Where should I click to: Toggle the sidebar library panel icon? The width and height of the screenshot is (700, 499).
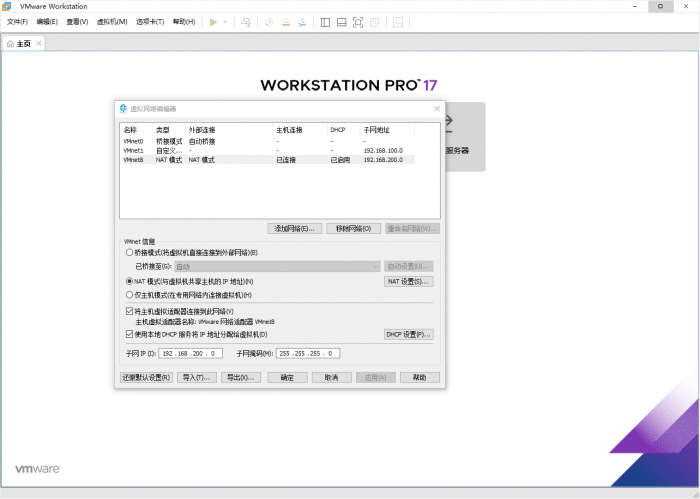[x=325, y=21]
